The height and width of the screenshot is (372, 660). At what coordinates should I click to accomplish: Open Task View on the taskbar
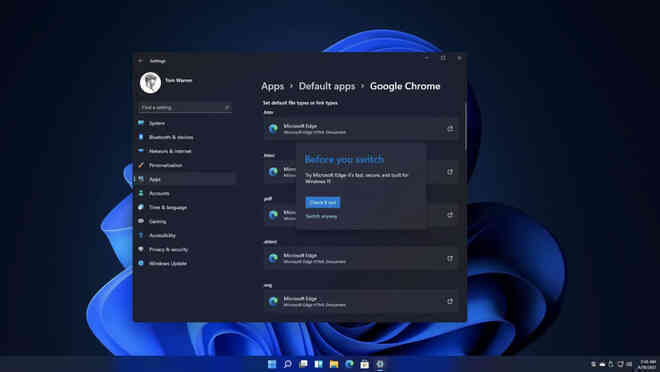[303, 364]
